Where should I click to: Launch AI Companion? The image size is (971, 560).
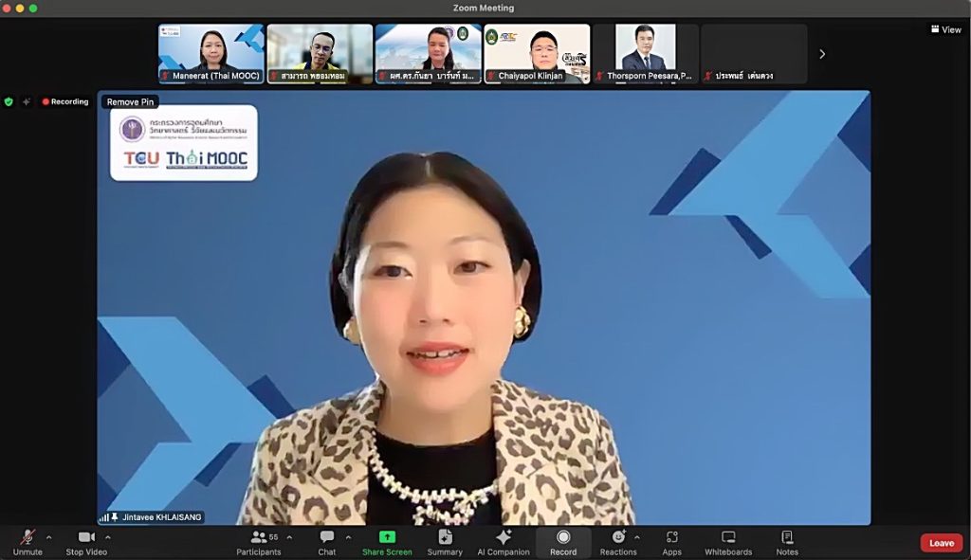pyautogui.click(x=504, y=543)
